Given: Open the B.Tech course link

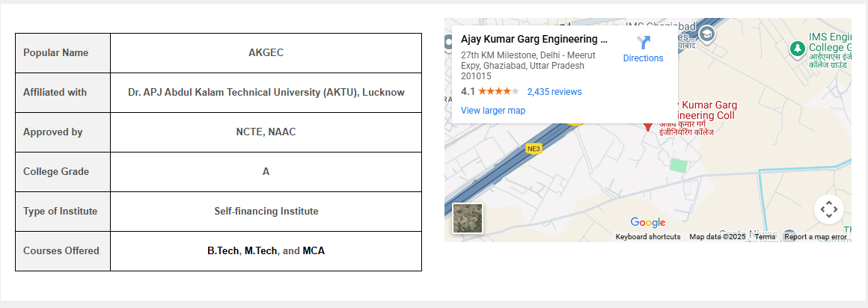Looking at the screenshot, I should tap(222, 251).
